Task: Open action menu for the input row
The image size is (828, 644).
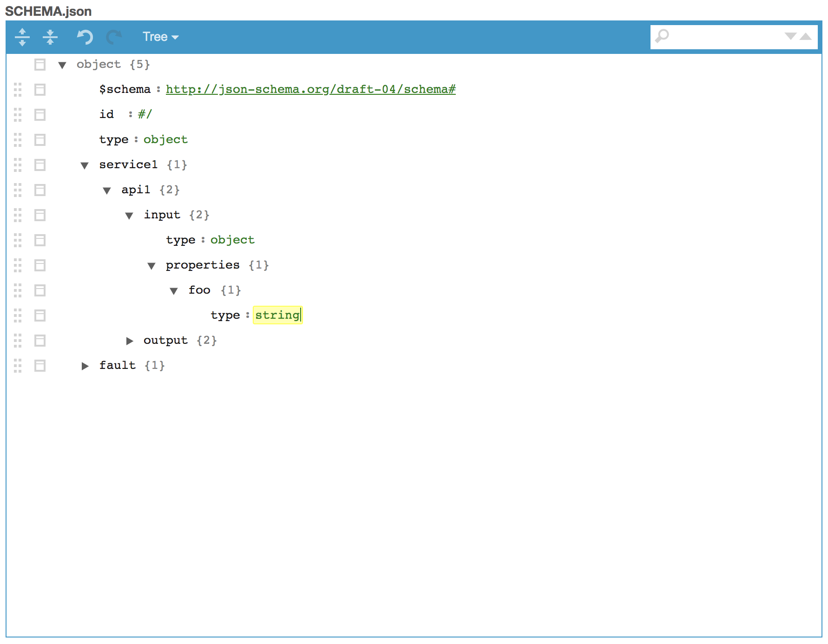Action: click(40, 215)
